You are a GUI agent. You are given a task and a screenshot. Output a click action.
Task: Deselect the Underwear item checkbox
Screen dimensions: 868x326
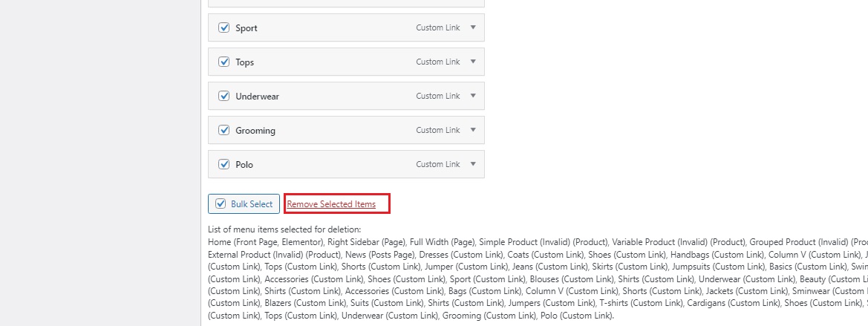pyautogui.click(x=223, y=96)
